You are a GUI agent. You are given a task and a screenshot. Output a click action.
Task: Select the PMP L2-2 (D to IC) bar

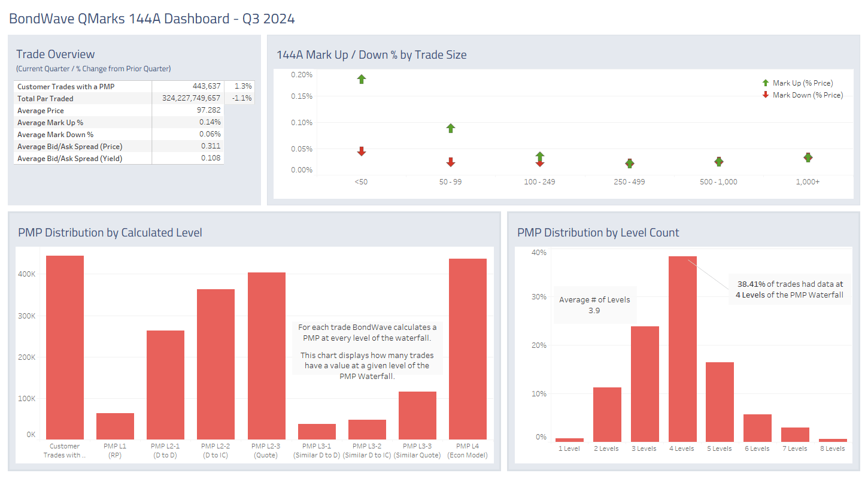point(216,365)
